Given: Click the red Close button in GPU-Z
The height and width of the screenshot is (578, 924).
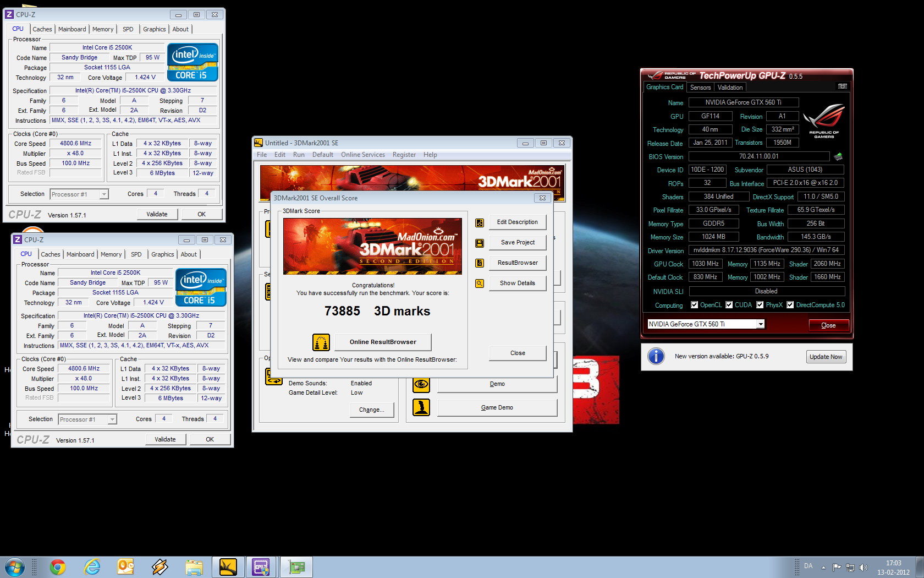Looking at the screenshot, I should coord(829,325).
